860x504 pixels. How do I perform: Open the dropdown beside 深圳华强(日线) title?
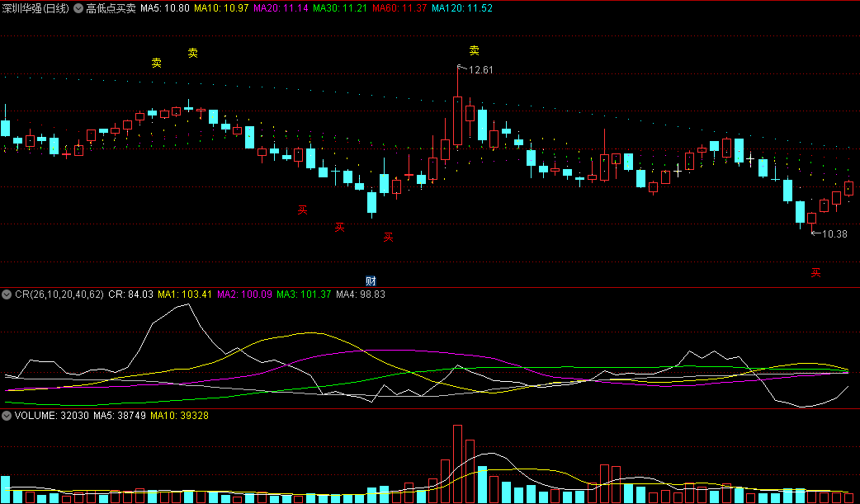(78, 8)
